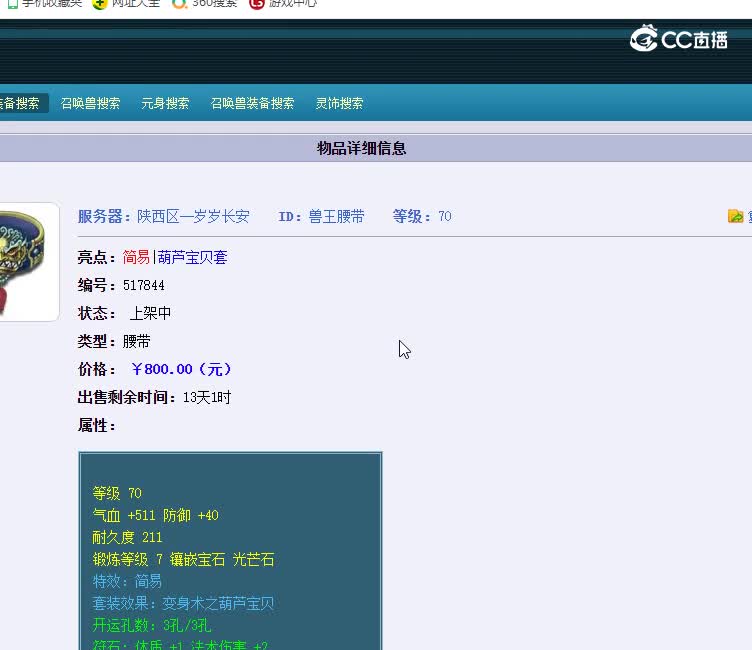Open the 网址大全 bookmark icon

click(x=99, y=4)
